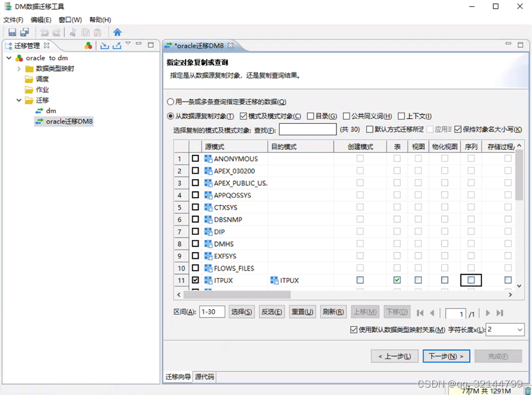The height and width of the screenshot is (395, 532).
Task: Click the 查找 search input field
Action: [x=307, y=129]
